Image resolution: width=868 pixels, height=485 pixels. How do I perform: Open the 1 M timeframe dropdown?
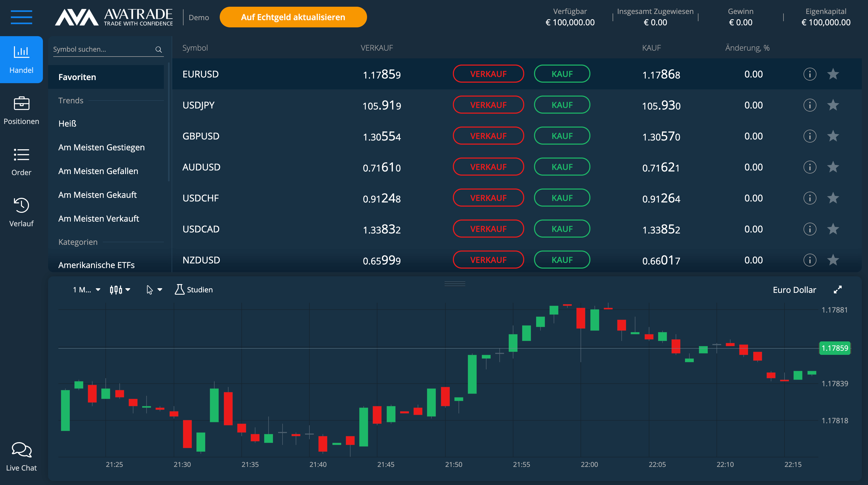click(x=86, y=290)
